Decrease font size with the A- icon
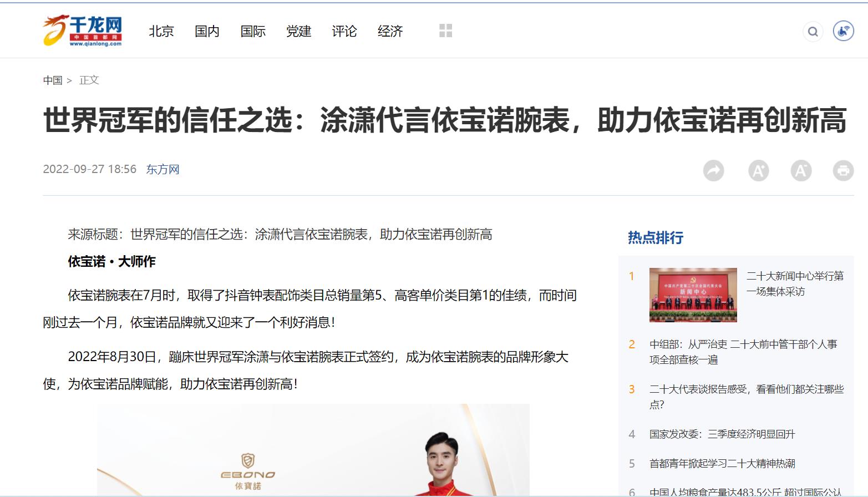The width and height of the screenshot is (868, 497). pos(801,170)
